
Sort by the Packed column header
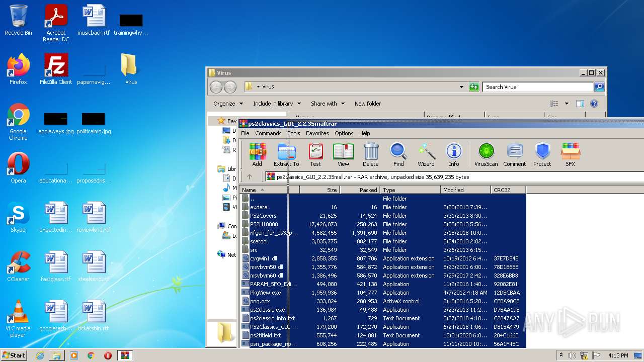[x=360, y=190]
